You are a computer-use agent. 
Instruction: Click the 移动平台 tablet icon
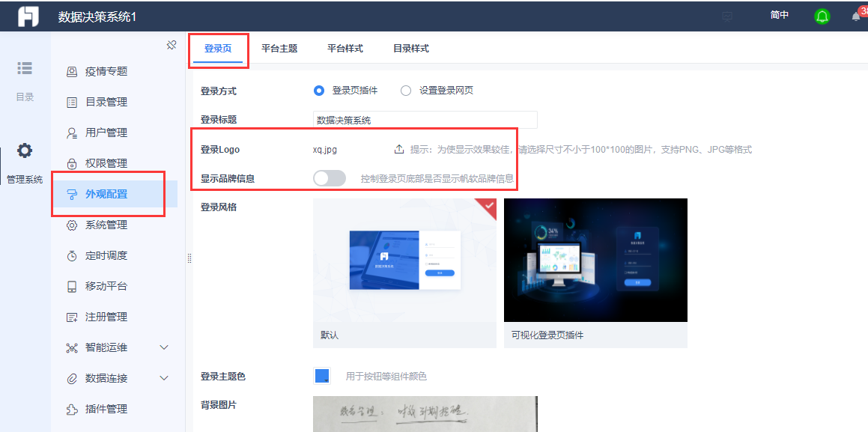coord(72,287)
